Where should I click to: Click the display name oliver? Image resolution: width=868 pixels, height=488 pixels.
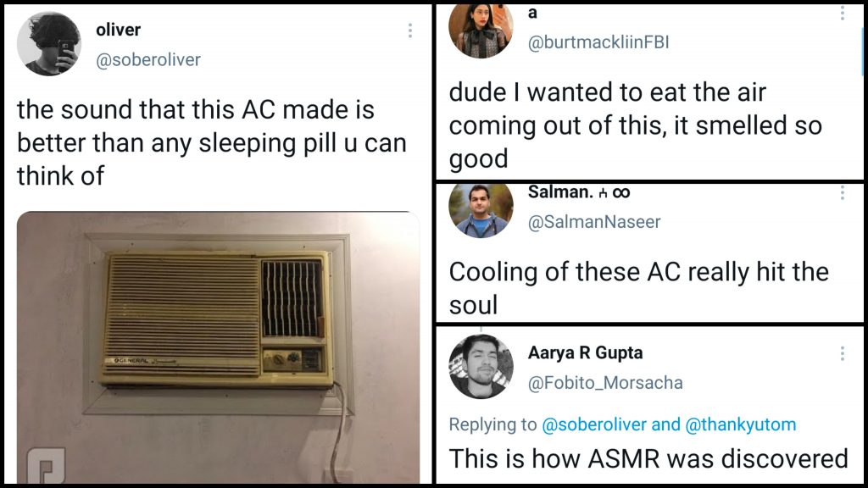coord(118,30)
